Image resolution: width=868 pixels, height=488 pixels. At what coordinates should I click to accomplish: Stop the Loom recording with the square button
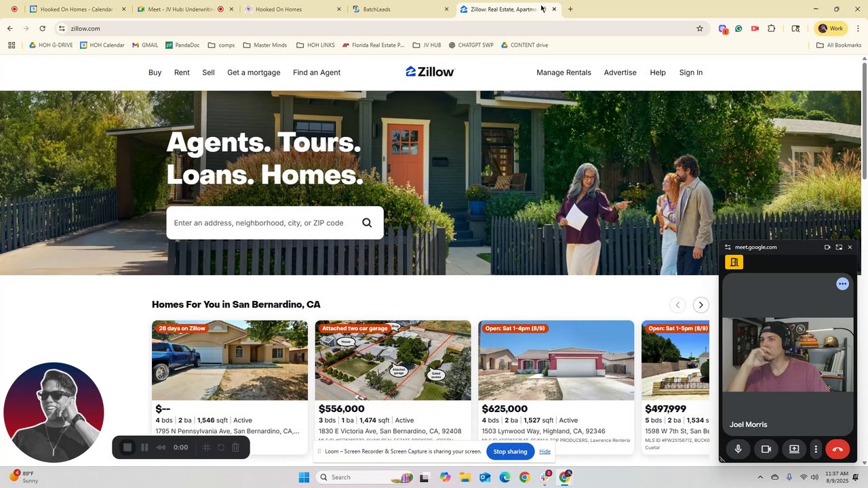point(127,447)
